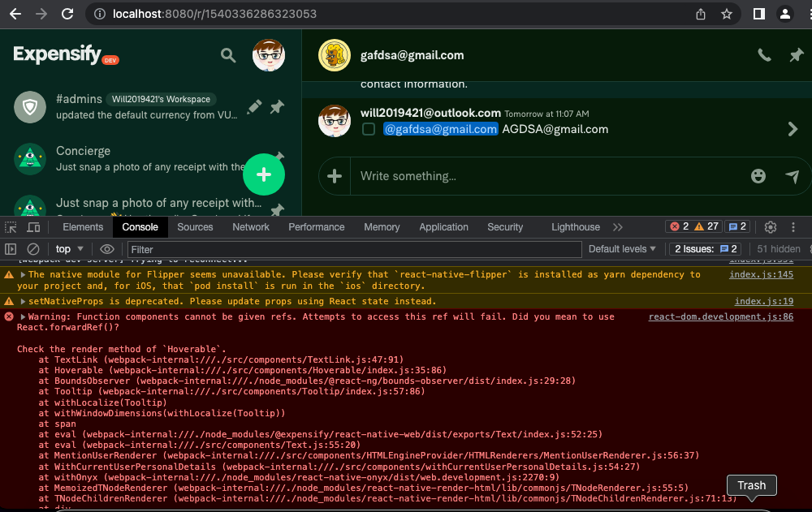Image resolution: width=812 pixels, height=512 pixels.
Task: Select the inspect element tool in DevTools
Action: pyautogui.click(x=11, y=228)
